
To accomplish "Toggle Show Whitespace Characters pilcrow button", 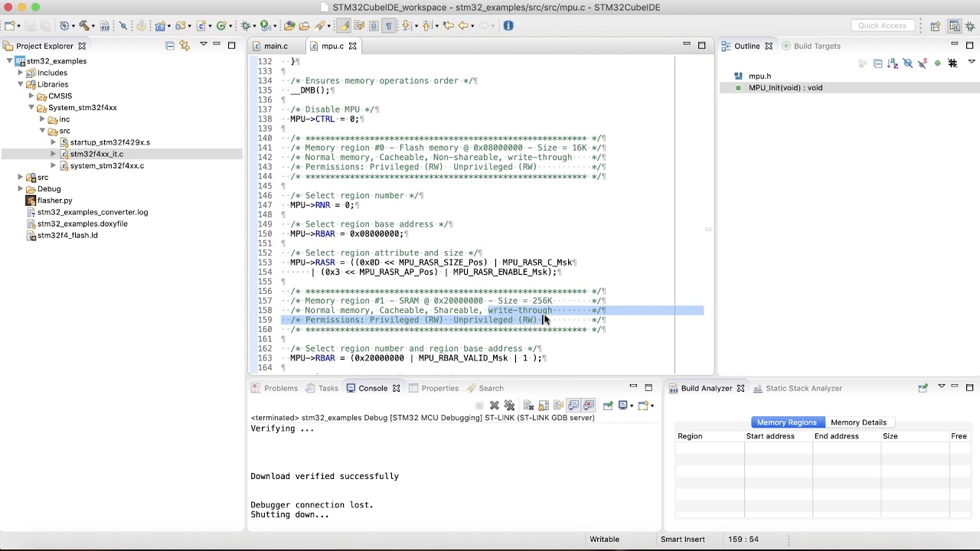I will click(x=388, y=25).
